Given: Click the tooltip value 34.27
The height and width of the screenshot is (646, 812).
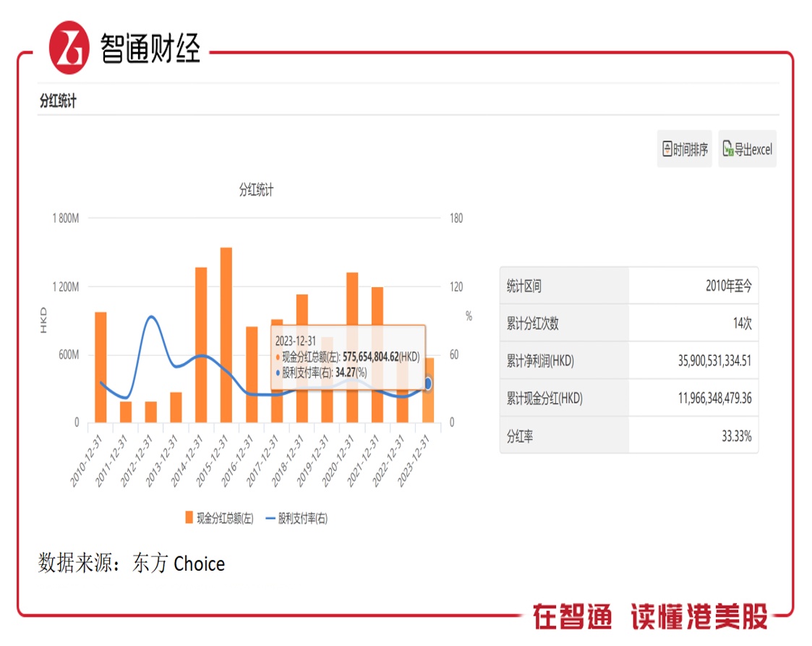Looking at the screenshot, I should pyautogui.click(x=346, y=373).
